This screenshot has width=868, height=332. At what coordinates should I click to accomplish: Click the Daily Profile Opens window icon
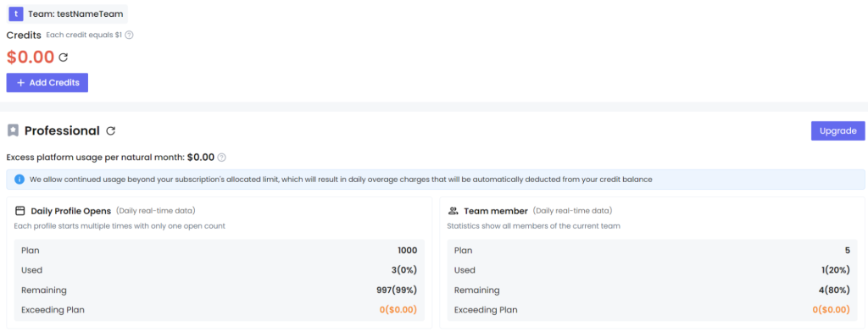[x=20, y=211]
